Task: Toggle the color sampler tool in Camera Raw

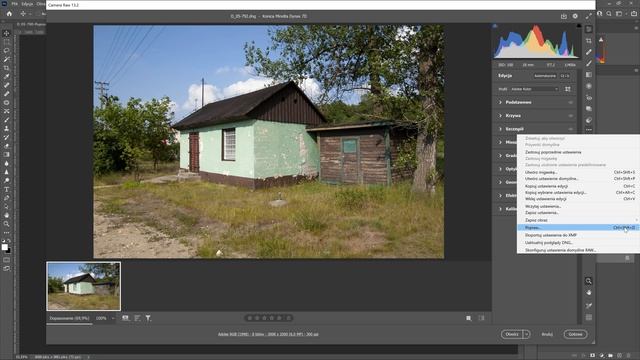Action: pyautogui.click(x=589, y=306)
